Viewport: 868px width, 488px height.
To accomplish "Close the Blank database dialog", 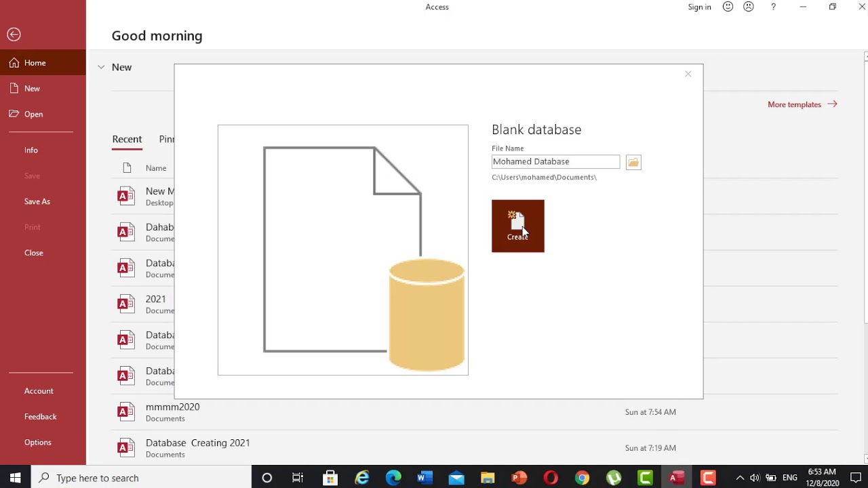I will [x=688, y=74].
